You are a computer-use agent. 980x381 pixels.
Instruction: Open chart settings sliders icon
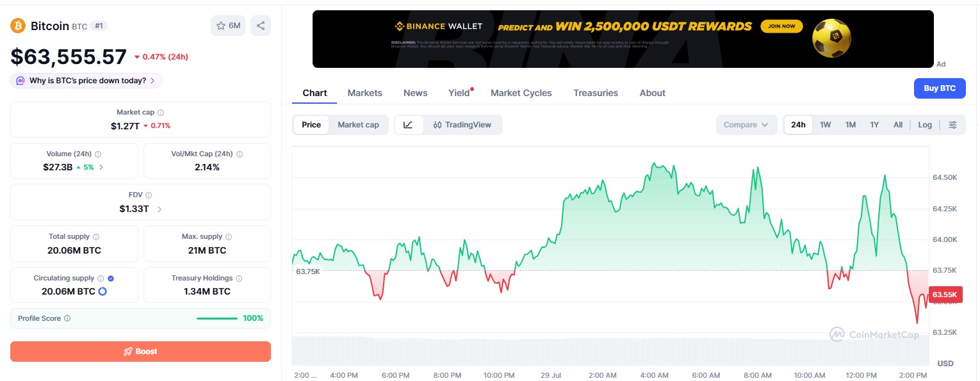953,125
